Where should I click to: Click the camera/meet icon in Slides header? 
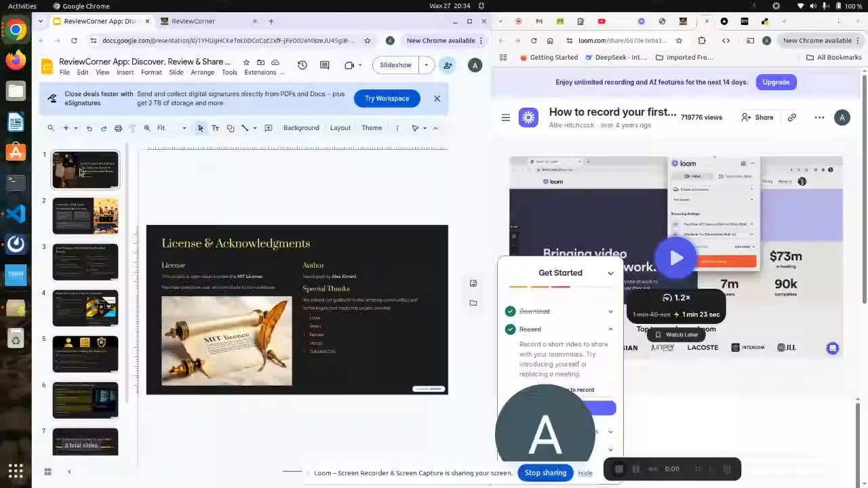click(349, 65)
